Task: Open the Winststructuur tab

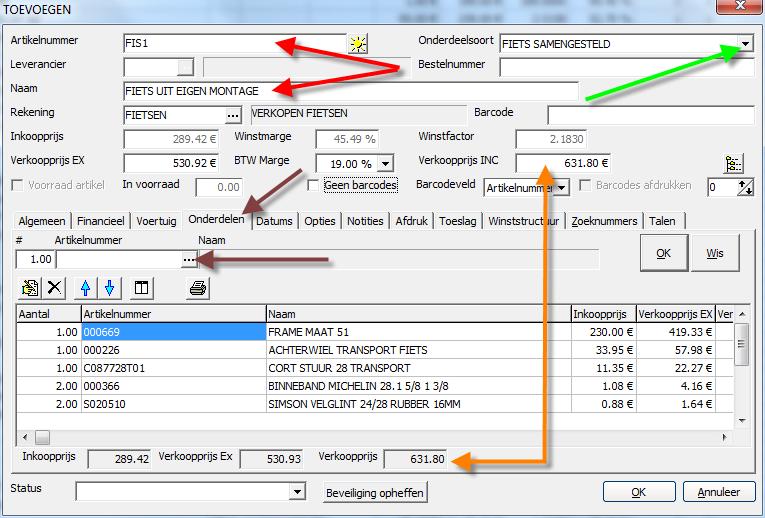Action: click(x=524, y=221)
